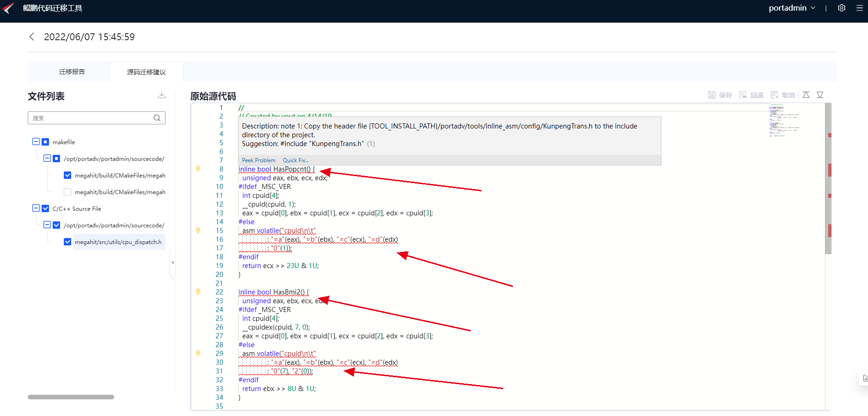Toggle the C/C++ Source File checkbox
Viewport: 868px width, 416px height.
tap(45, 208)
